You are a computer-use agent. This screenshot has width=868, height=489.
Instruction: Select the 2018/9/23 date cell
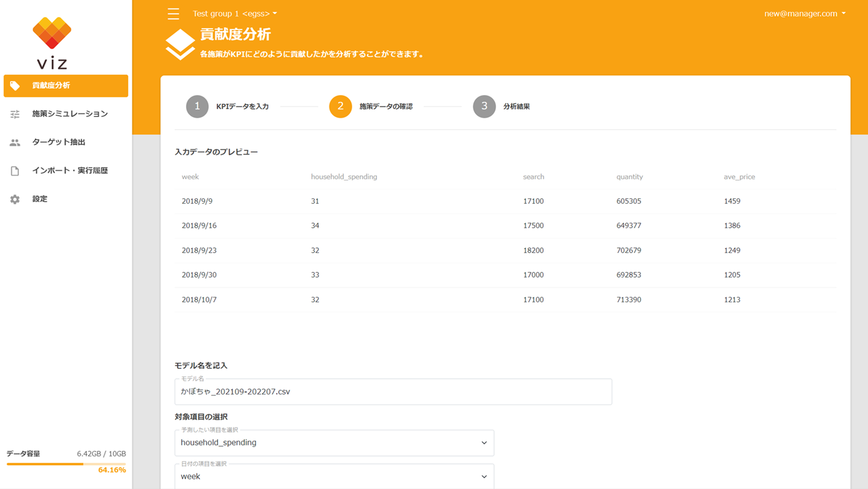(199, 250)
